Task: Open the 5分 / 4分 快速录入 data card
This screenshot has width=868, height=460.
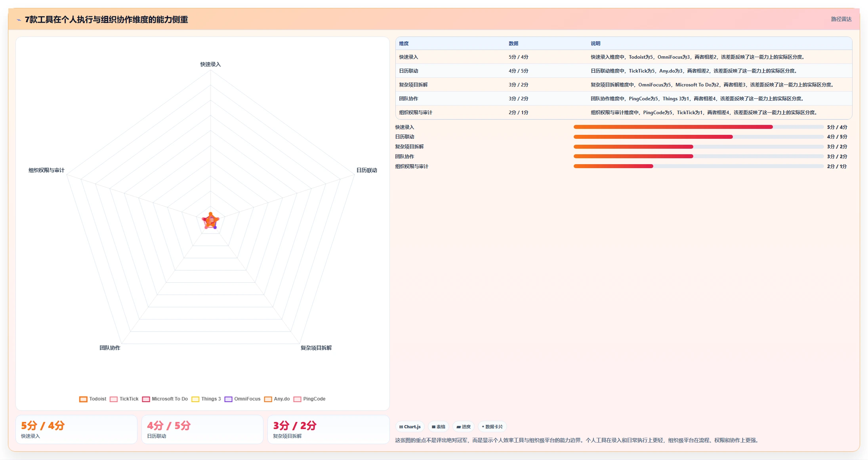Action: coord(76,429)
